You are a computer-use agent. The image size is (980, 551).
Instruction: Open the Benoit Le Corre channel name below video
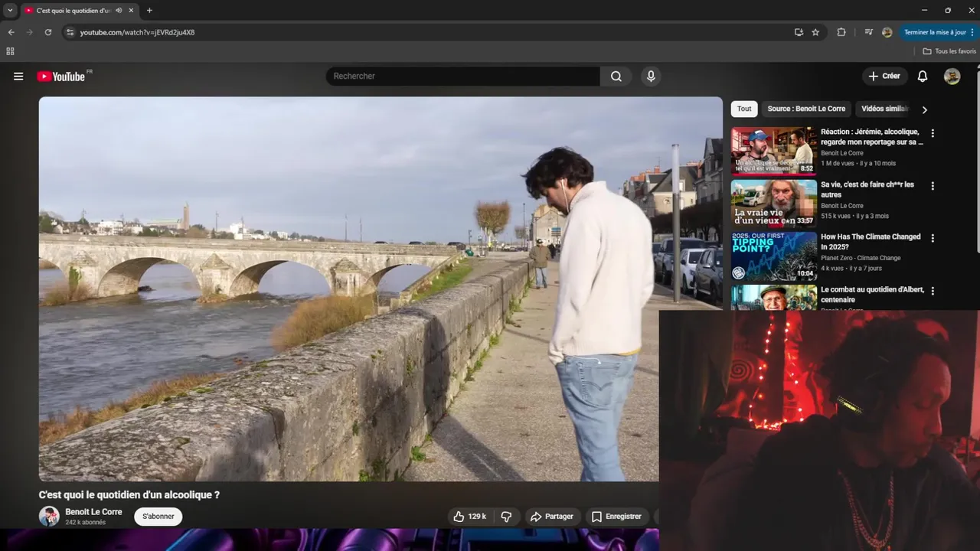[x=93, y=512]
